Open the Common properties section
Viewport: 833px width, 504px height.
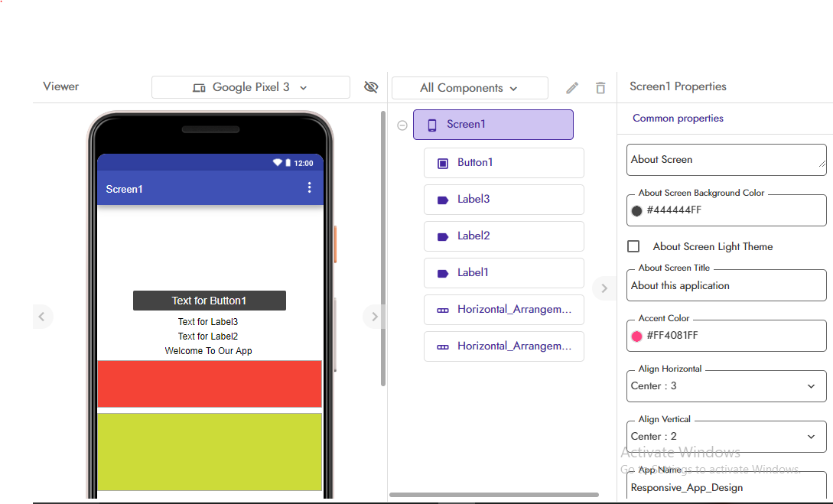point(678,118)
